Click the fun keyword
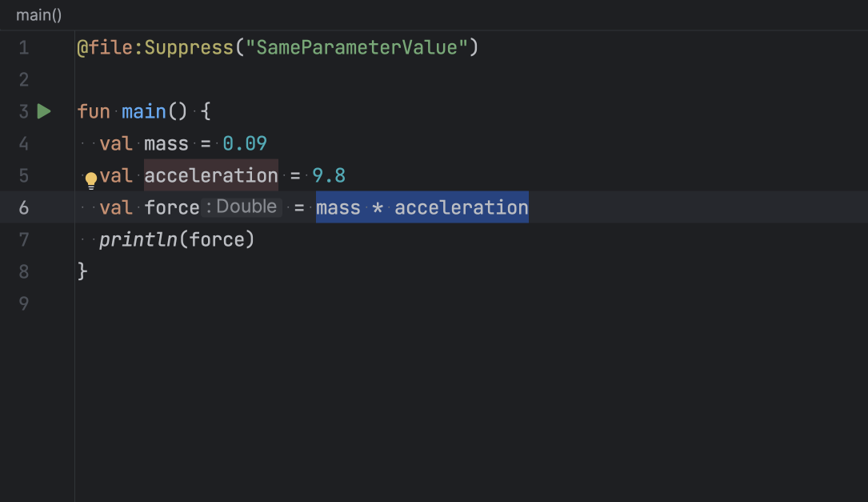This screenshot has height=502, width=868. click(94, 111)
